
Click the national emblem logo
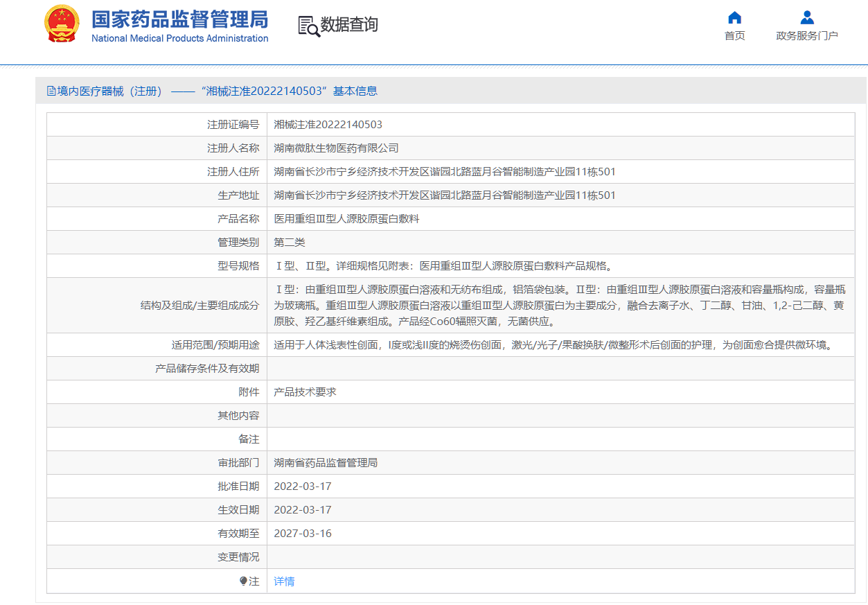(62, 25)
